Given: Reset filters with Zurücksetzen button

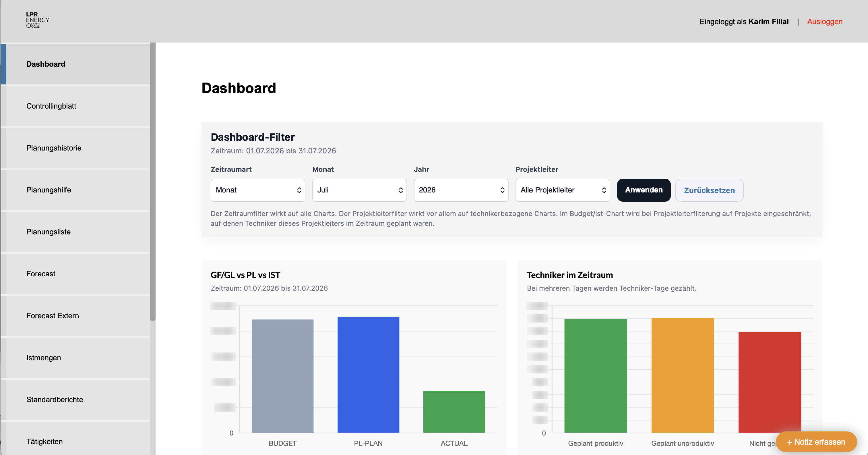Looking at the screenshot, I should (x=709, y=190).
